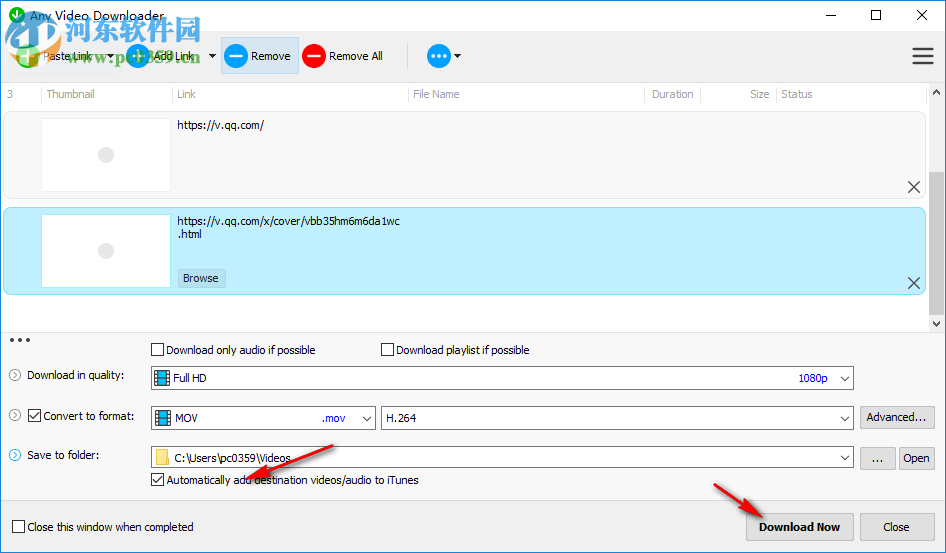Screen dimensions: 946x553
Task: Click the Open folder button
Action: click(x=916, y=458)
